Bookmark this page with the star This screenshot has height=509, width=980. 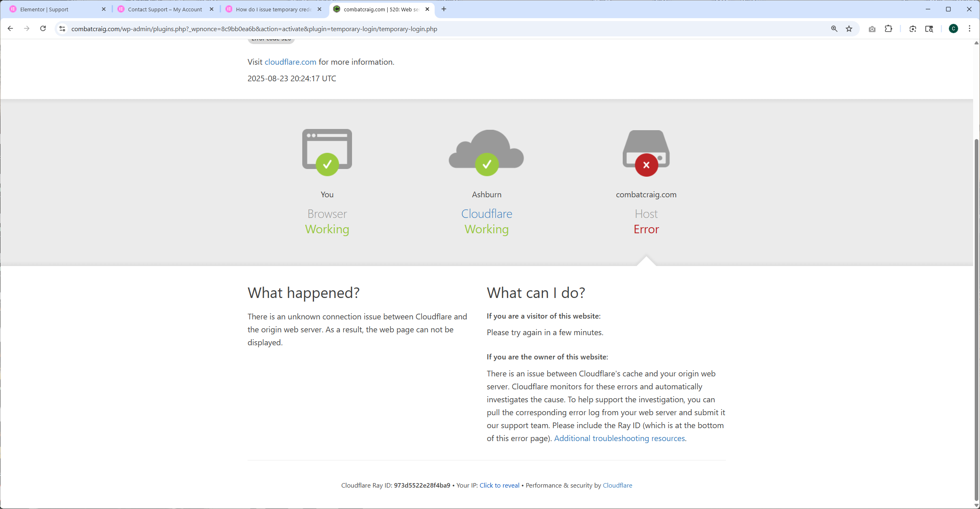coord(849,29)
